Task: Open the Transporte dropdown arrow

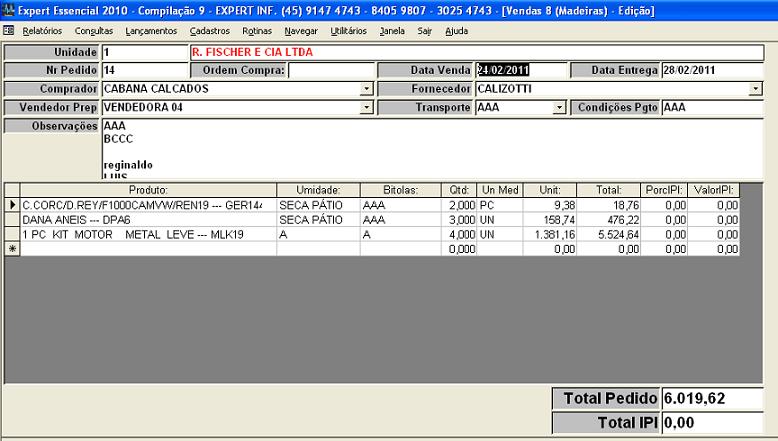Action: tap(559, 108)
